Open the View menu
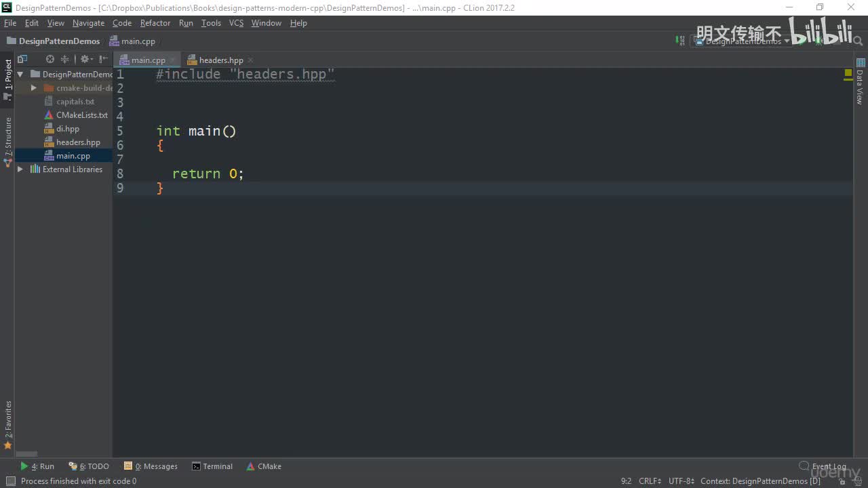Image resolution: width=868 pixels, height=488 pixels. point(56,23)
